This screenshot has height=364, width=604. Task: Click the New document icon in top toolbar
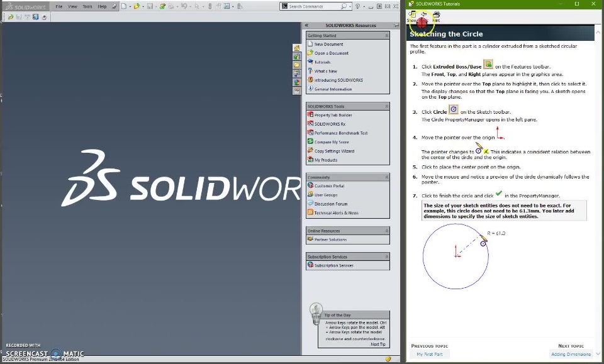[124, 6]
